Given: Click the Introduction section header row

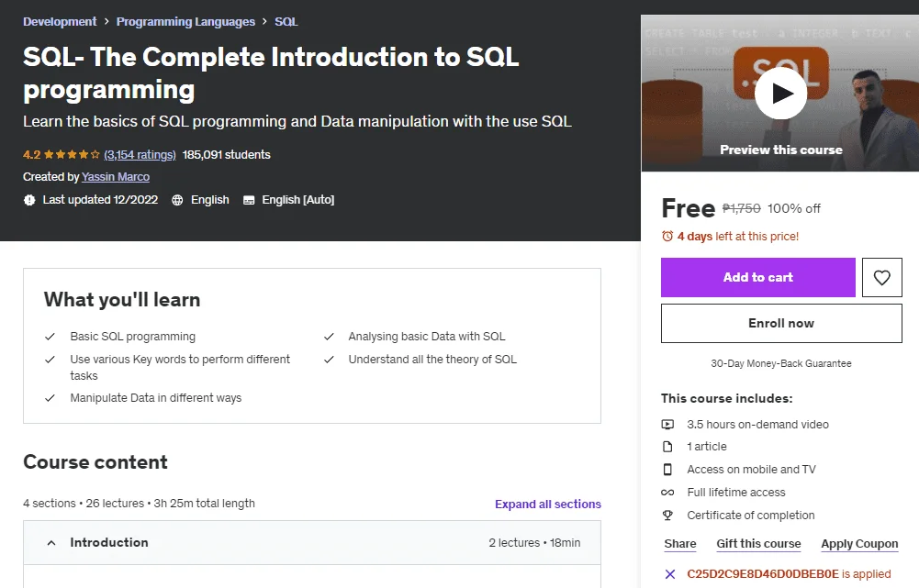Looking at the screenshot, I should tap(312, 543).
